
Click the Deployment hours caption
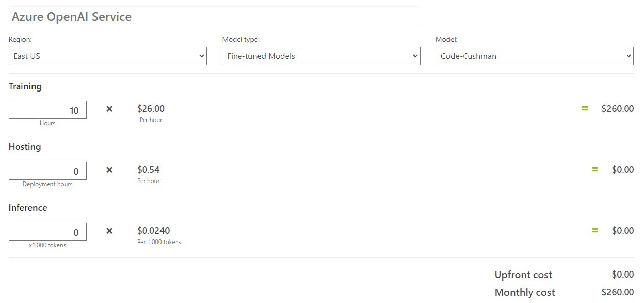click(x=48, y=184)
